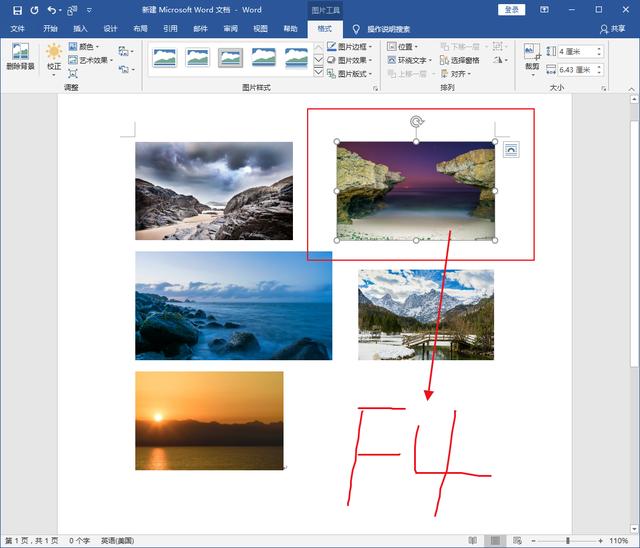640x548 pixels.
Task: Click the Redo/Repeat icon in quick access toolbar
Action: click(34, 10)
